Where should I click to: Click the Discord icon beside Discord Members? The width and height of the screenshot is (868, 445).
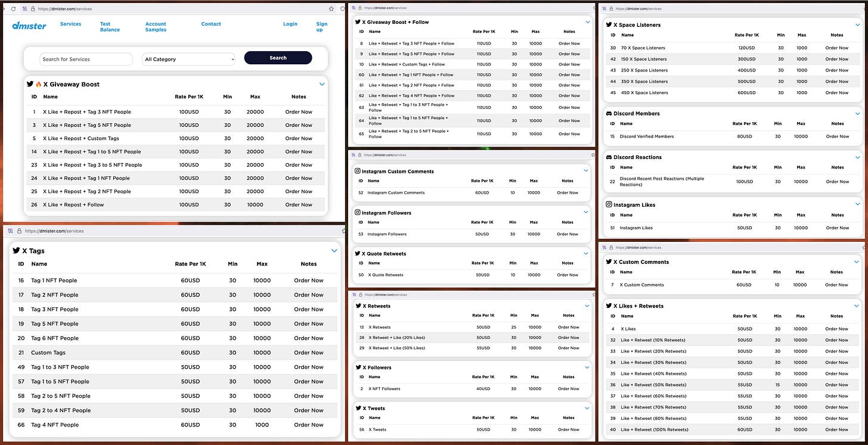point(609,113)
